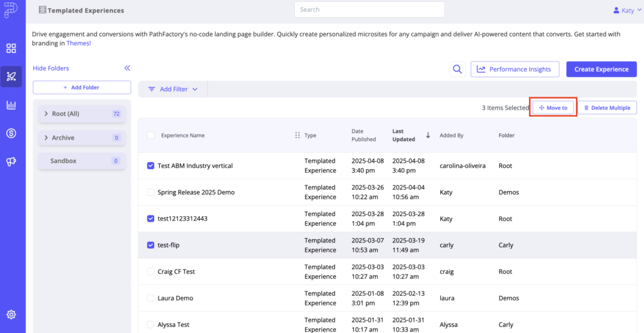Screen dimensions: 644x333
Task: Collapse folders with double chevron icon
Action: [x=127, y=68]
